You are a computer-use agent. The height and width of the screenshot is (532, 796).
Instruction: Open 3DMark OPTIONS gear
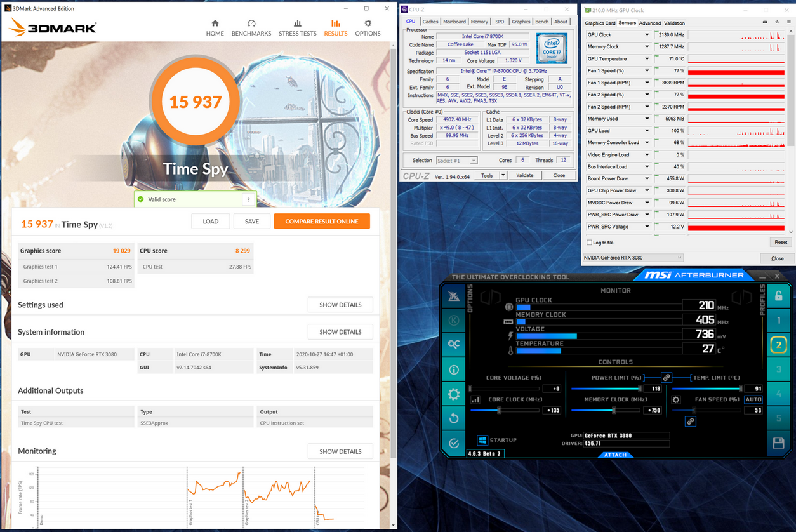(368, 28)
